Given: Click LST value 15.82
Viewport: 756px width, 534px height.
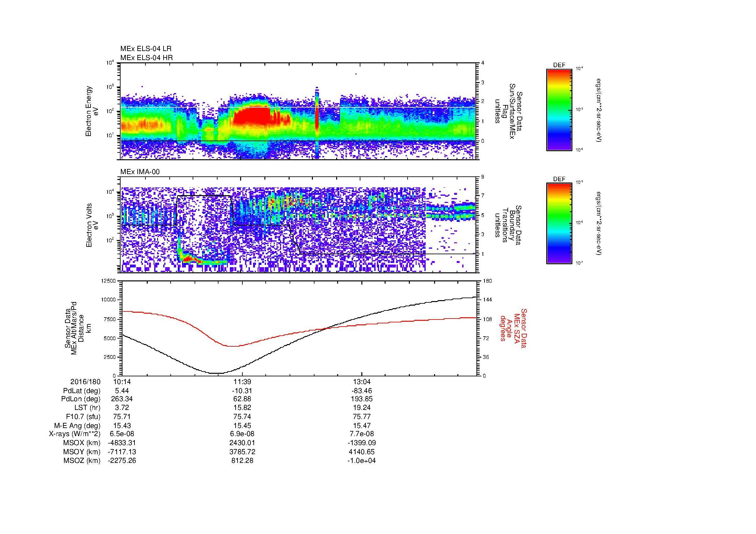Looking at the screenshot, I should [x=242, y=408].
